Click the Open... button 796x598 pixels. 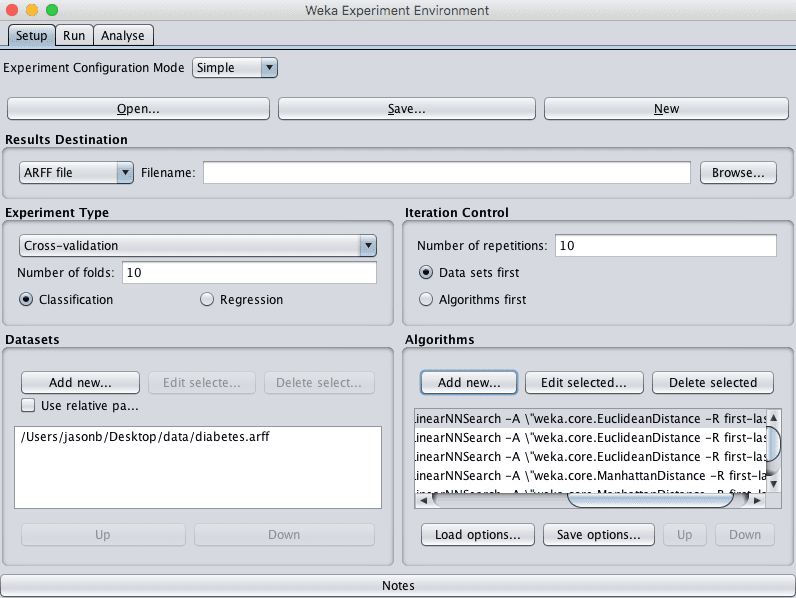pos(138,109)
